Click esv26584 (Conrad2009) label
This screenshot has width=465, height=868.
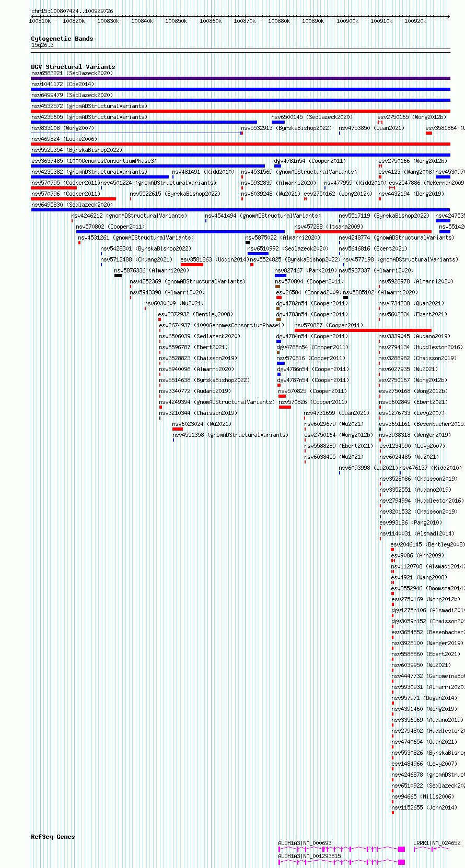(x=309, y=292)
